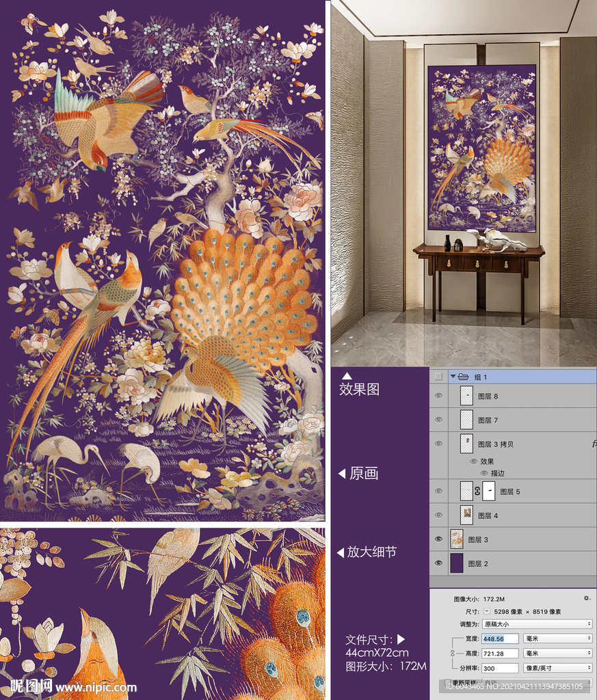Click the 高度 field showing 721.28

(501, 654)
